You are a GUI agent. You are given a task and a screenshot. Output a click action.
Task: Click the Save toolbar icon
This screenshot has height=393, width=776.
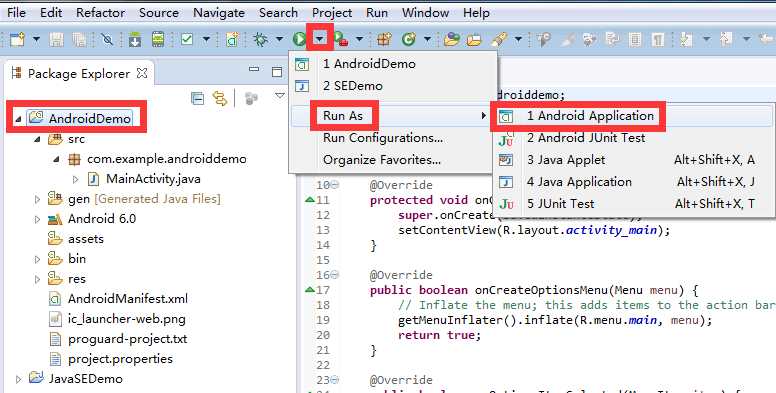(56, 39)
